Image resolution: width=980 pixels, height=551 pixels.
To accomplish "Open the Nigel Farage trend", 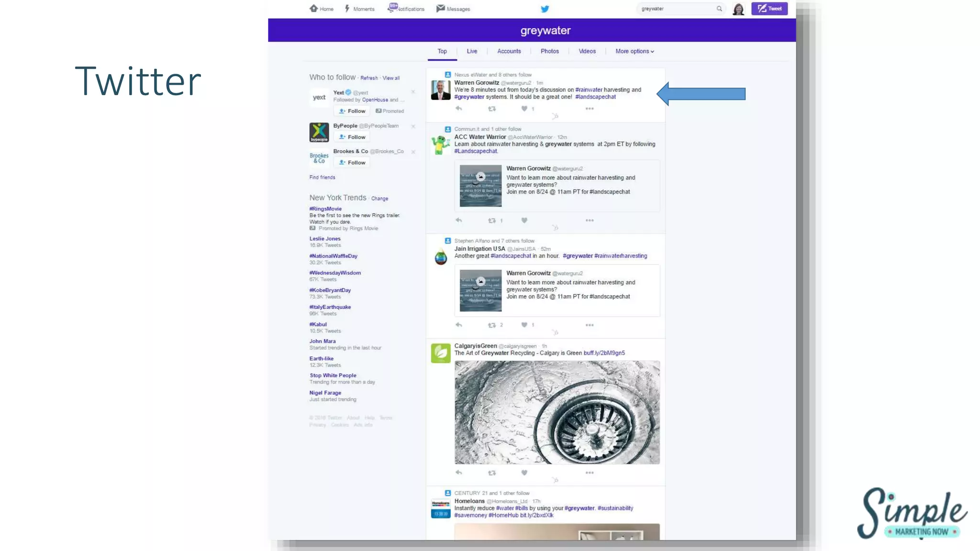I will click(x=325, y=393).
